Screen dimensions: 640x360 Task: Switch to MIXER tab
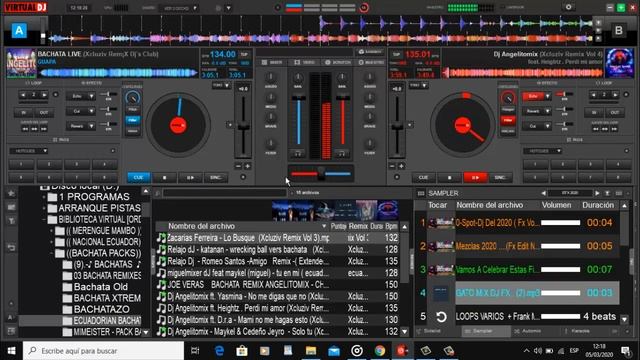(x=272, y=62)
